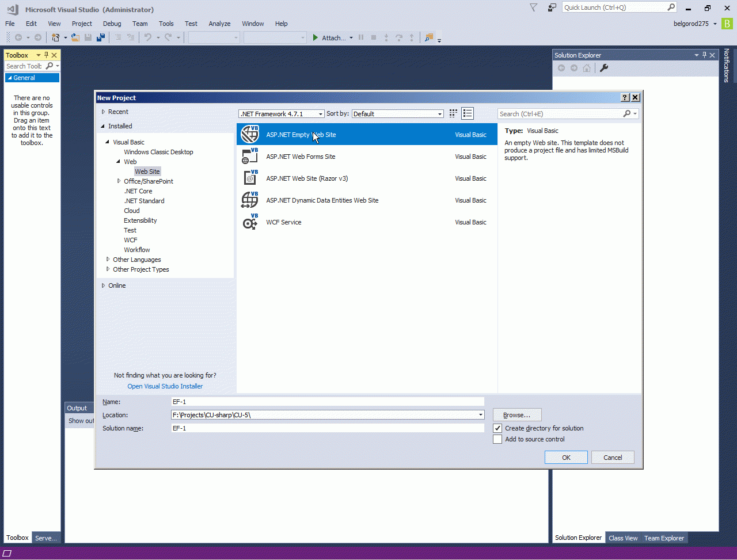Image resolution: width=737 pixels, height=560 pixels.
Task: Pin the Solution Explorer with auto-hide pushpin
Action: (x=704, y=55)
